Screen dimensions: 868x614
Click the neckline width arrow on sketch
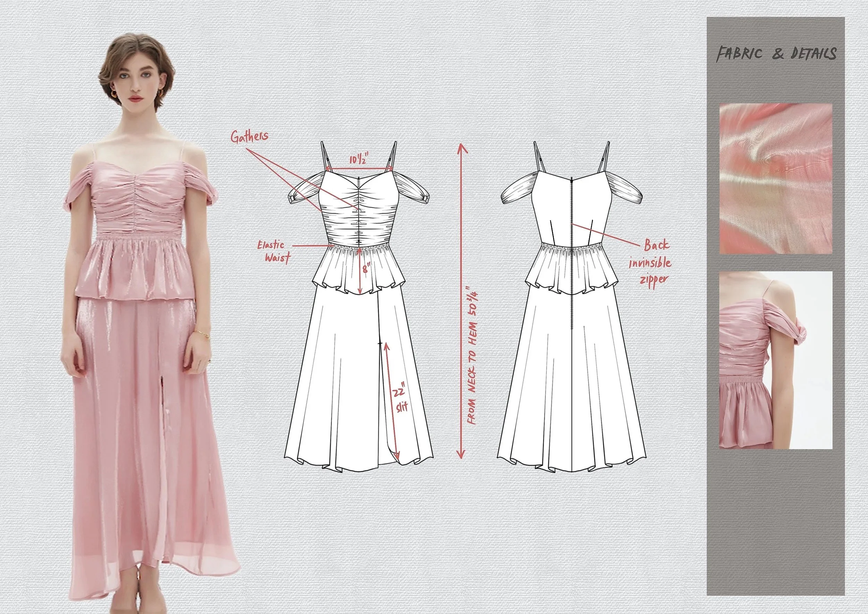[x=359, y=168]
